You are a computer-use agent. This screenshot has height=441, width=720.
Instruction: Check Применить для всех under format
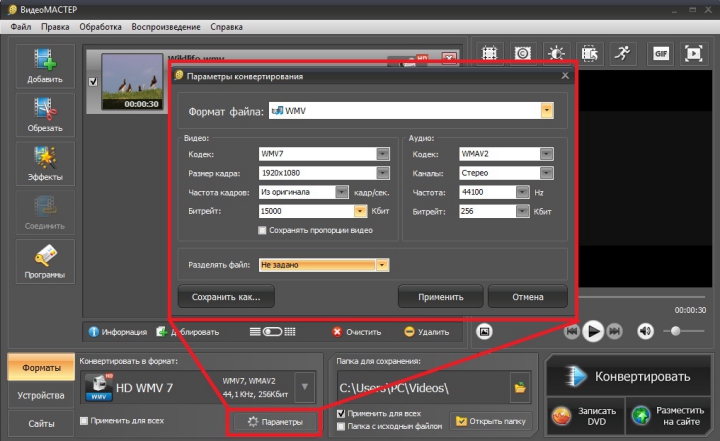[x=84, y=420]
